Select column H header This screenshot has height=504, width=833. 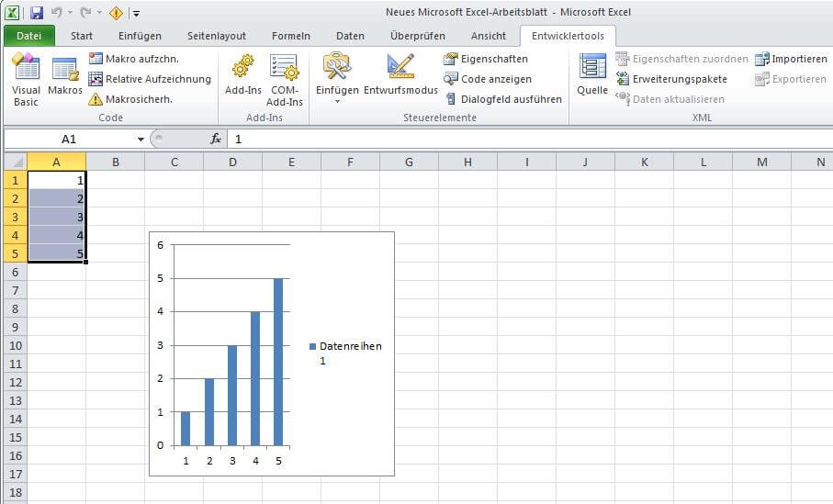pyautogui.click(x=467, y=162)
